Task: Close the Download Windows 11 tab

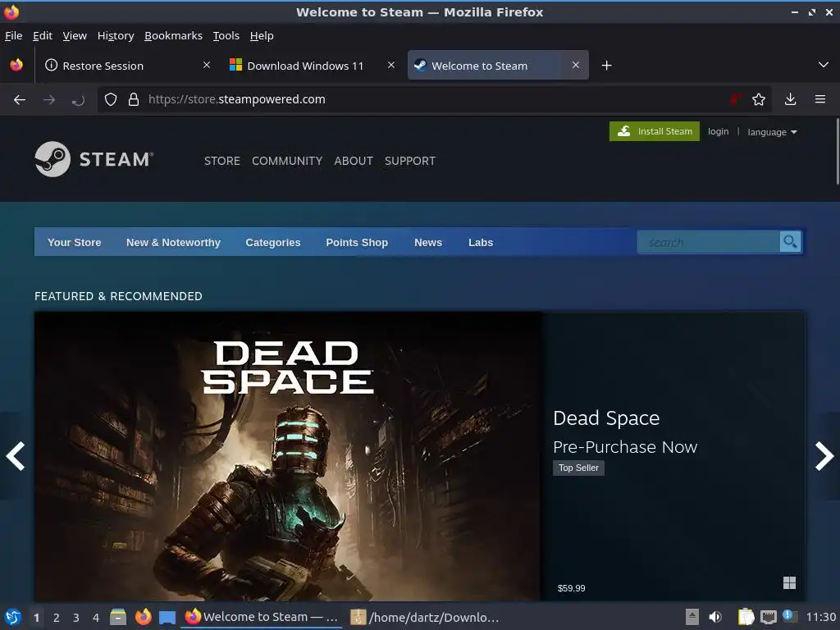Action: click(391, 65)
